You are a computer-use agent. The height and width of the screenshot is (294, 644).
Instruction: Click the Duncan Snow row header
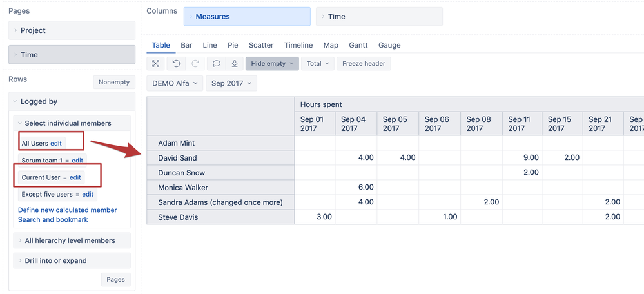pos(220,173)
